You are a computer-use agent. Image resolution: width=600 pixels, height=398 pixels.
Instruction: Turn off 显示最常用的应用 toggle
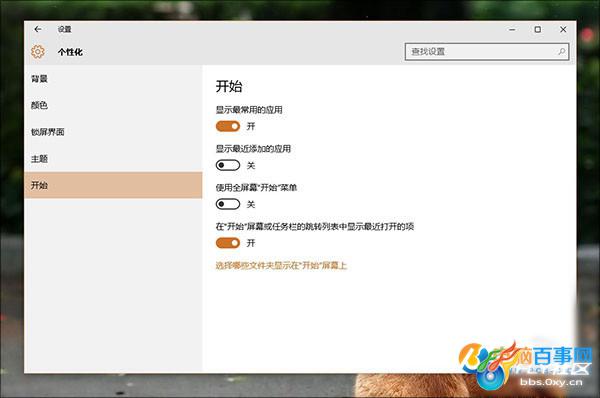point(228,126)
